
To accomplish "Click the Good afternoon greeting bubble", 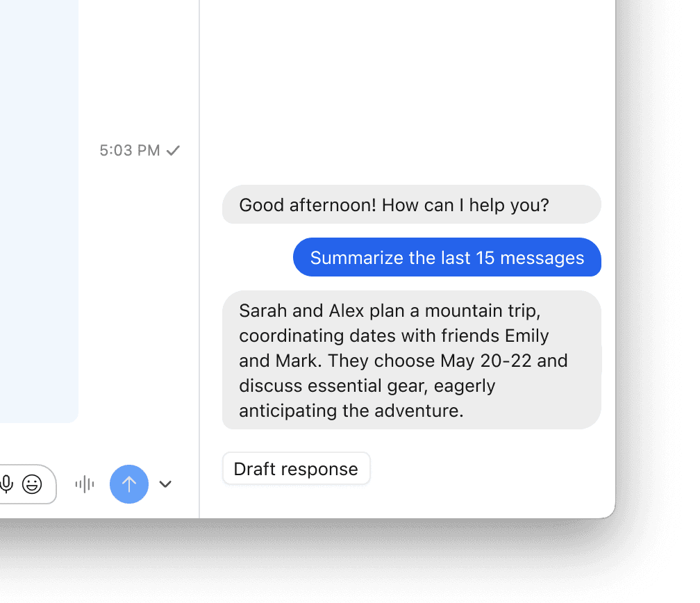I will (x=411, y=204).
